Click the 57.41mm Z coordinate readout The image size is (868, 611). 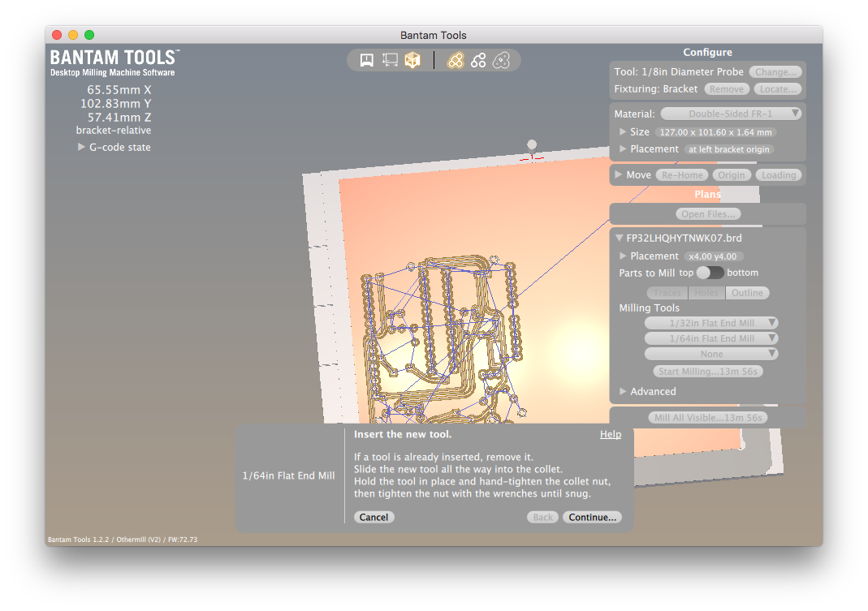coord(119,118)
